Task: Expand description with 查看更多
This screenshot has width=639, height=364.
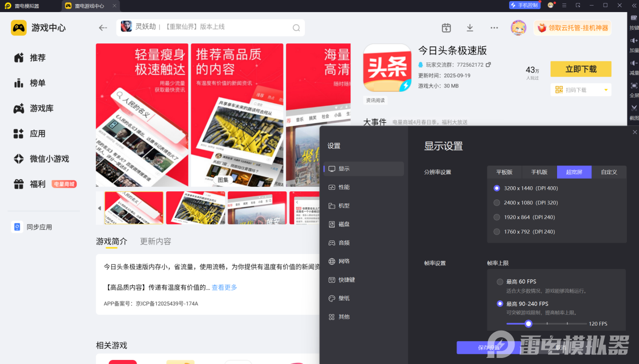Action: pyautogui.click(x=224, y=287)
